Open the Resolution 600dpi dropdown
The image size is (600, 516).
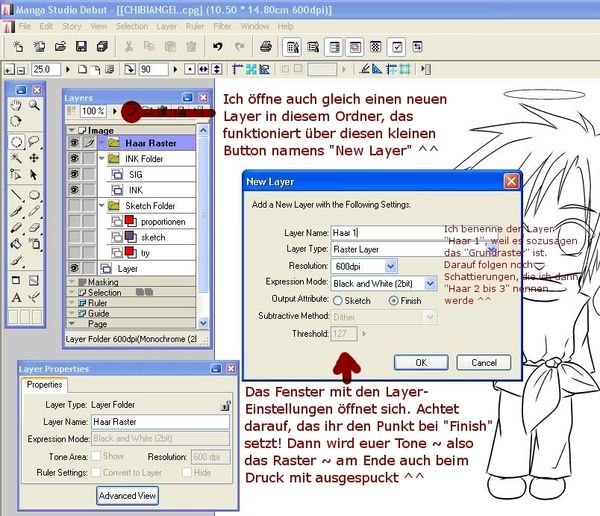390,266
